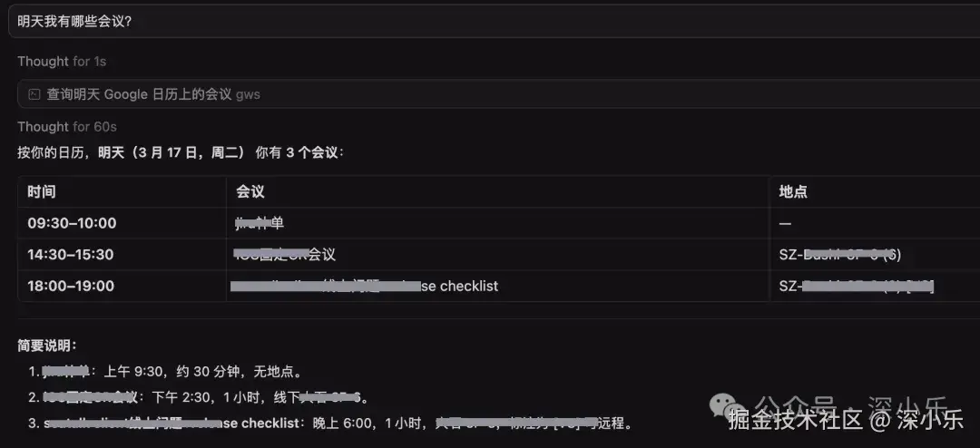
Task: Select the 会议 column header
Action: (250, 192)
